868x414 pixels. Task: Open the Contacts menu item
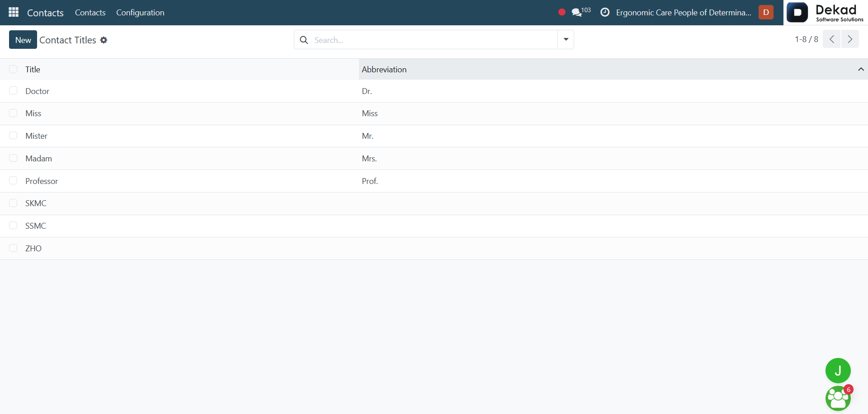(x=90, y=13)
